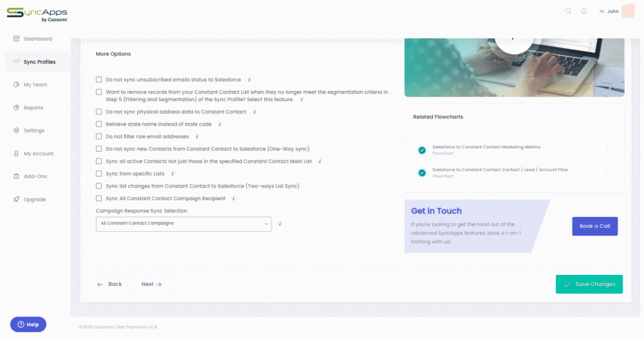Image resolution: width=644 pixels, height=338 pixels.
Task: Click the Sync Profiles sidebar icon
Action: pyautogui.click(x=17, y=62)
